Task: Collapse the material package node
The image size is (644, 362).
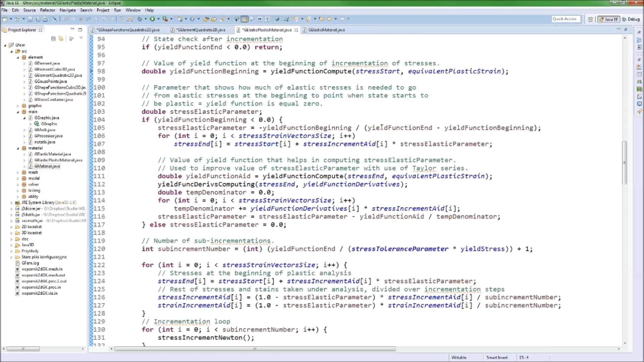Action: [x=19, y=148]
